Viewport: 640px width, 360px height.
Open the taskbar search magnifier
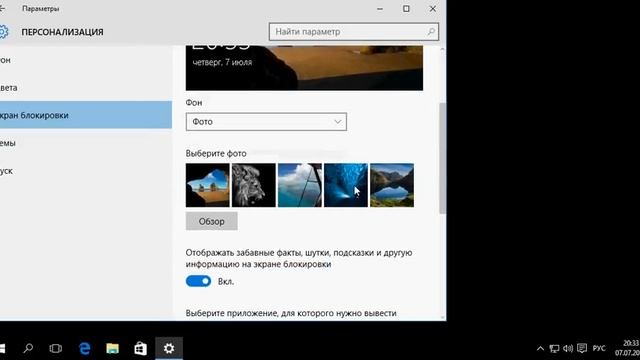tap(28, 348)
